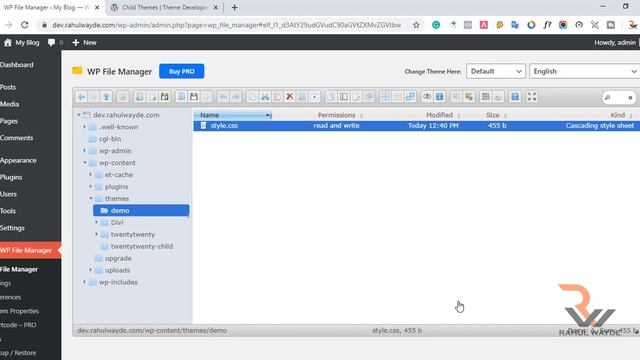Open the Change Theme Here dropdown
This screenshot has height=360, width=640.
496,71
